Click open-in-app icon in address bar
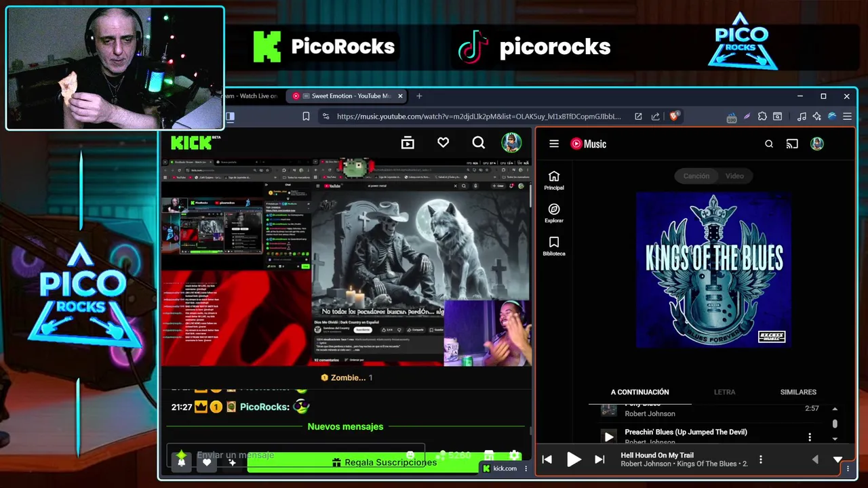Image resolution: width=868 pixels, height=488 pixels. [x=638, y=117]
